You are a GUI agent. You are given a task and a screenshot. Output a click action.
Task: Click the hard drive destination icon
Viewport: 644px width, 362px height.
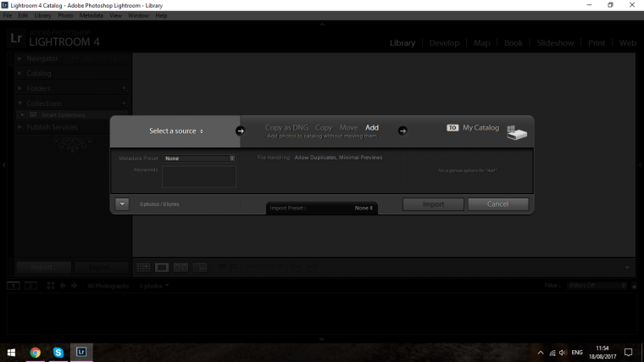click(516, 132)
